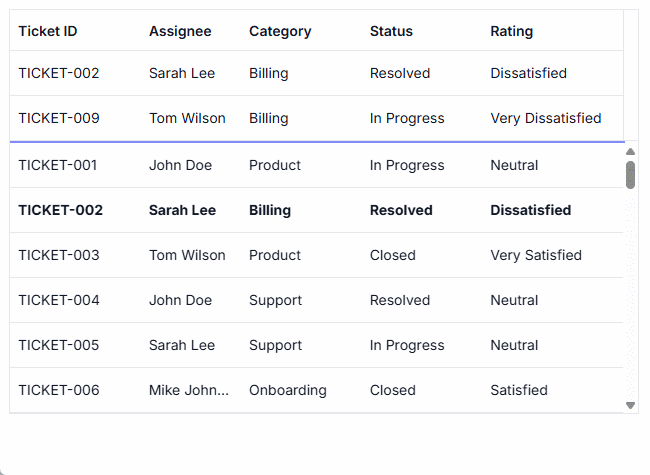The width and height of the screenshot is (650, 475).
Task: Select the bold TICKET-002 ticket ID
Action: click(x=60, y=210)
